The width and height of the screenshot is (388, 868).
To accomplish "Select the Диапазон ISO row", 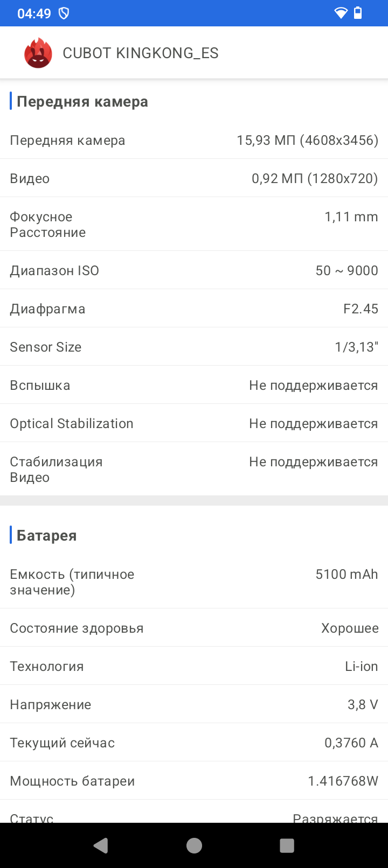I will tap(194, 270).
